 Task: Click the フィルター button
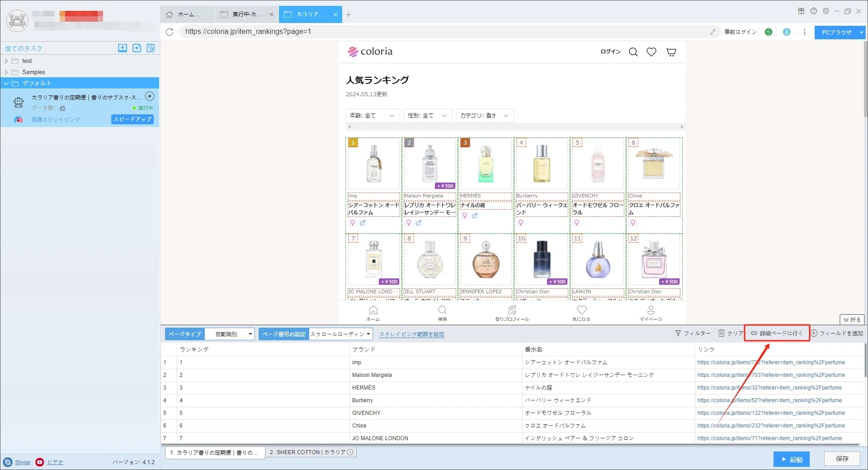tap(693, 333)
